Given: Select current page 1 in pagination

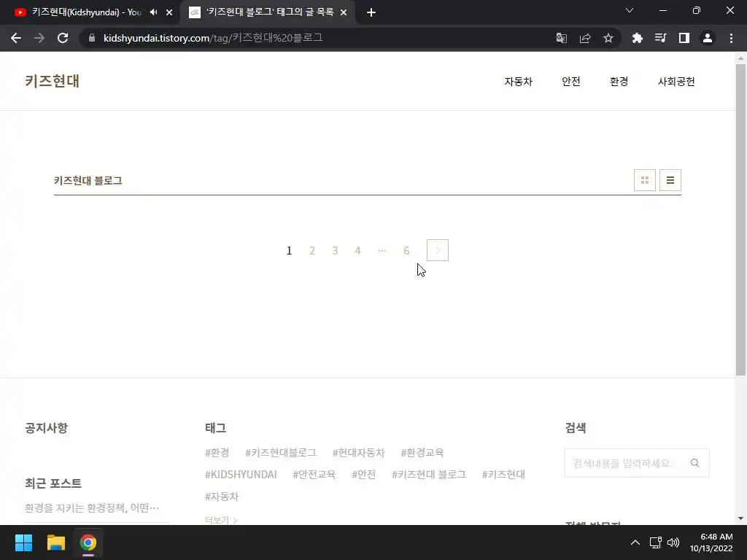Looking at the screenshot, I should point(289,251).
